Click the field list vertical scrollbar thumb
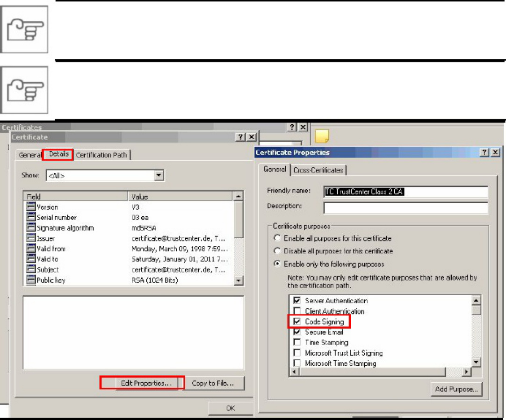Viewport: 506px width, 420px height. (x=238, y=220)
